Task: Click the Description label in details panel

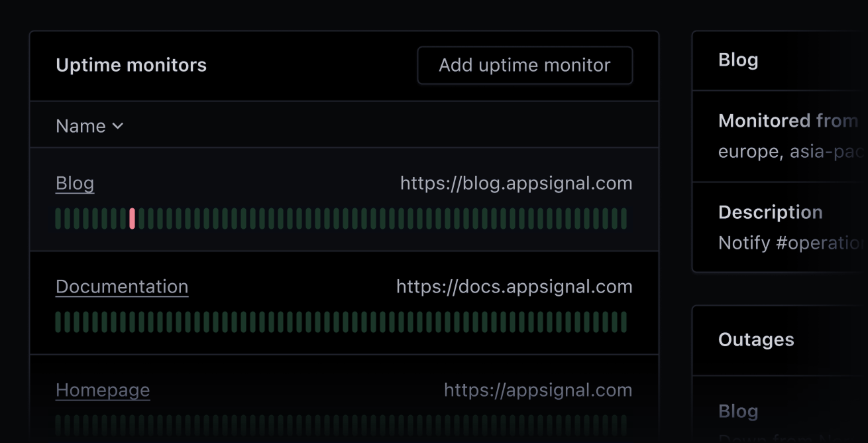Action: pyautogui.click(x=771, y=212)
